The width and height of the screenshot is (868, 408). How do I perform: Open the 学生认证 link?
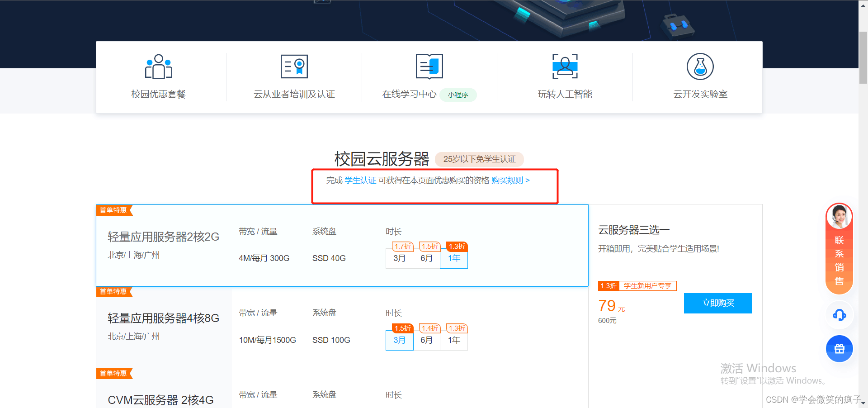click(x=360, y=180)
